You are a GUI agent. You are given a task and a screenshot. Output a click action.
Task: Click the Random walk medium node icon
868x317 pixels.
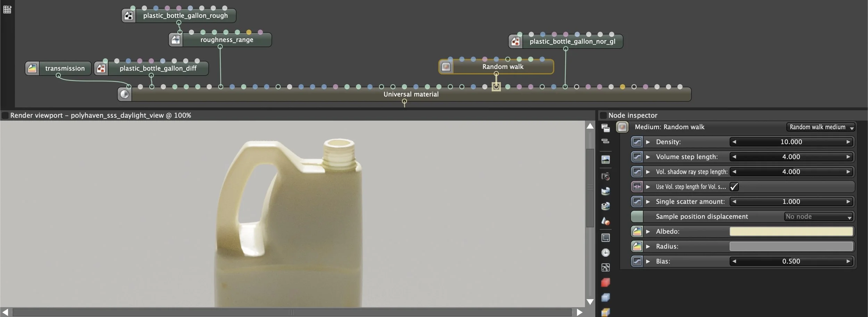[x=446, y=66]
